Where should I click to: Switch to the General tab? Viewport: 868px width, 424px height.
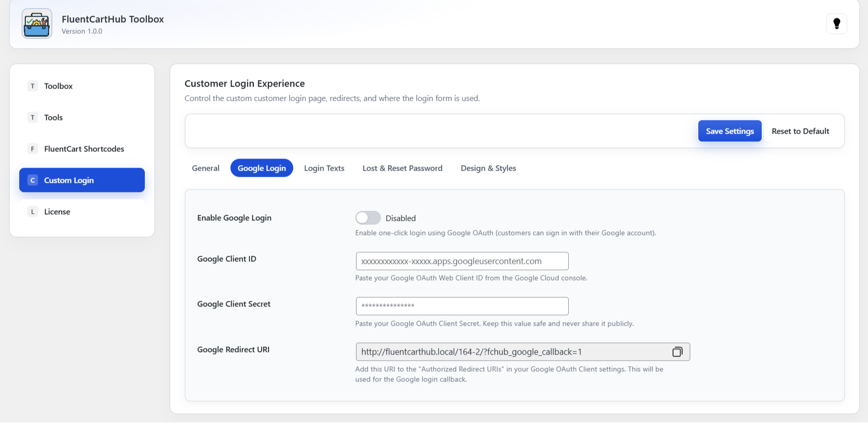coord(206,168)
